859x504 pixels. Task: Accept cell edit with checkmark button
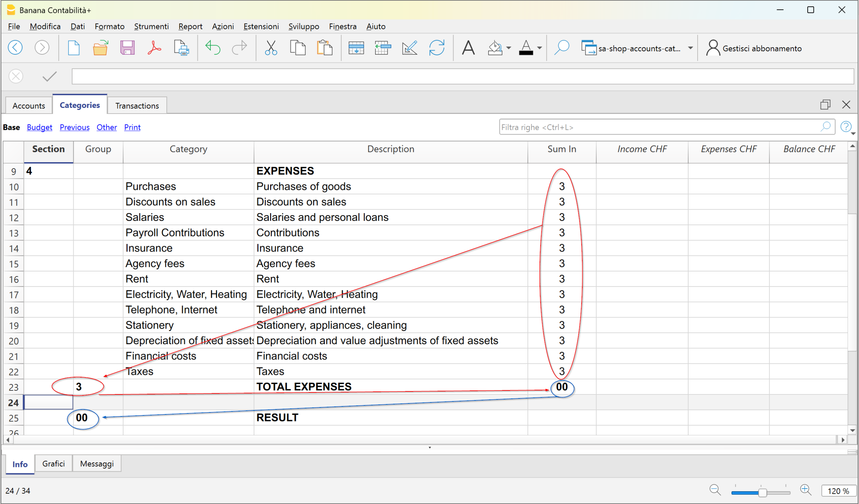(x=50, y=76)
